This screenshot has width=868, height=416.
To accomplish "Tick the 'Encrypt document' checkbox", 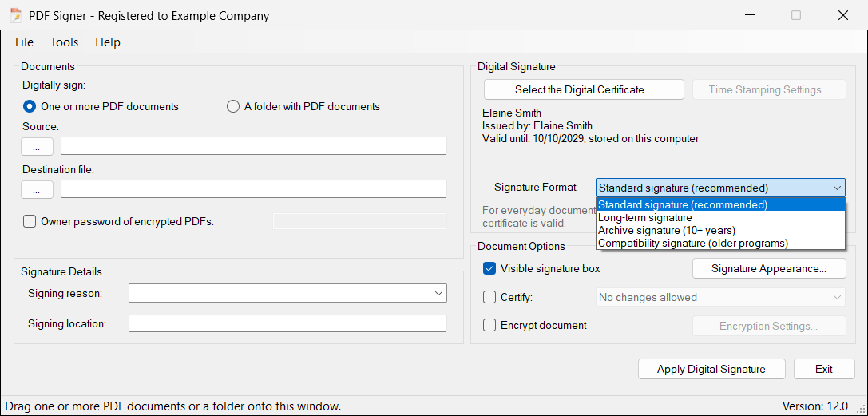I will (x=489, y=325).
